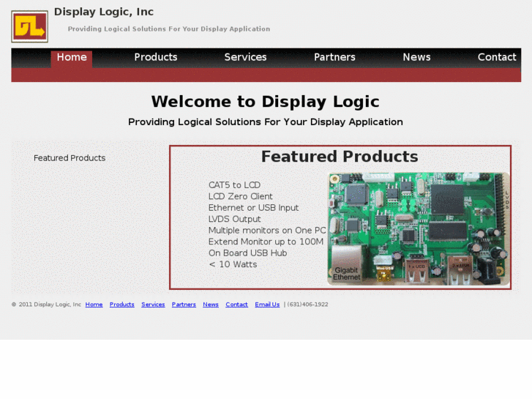
Task: Click the CAT5 to LCD feature line
Action: (x=234, y=185)
